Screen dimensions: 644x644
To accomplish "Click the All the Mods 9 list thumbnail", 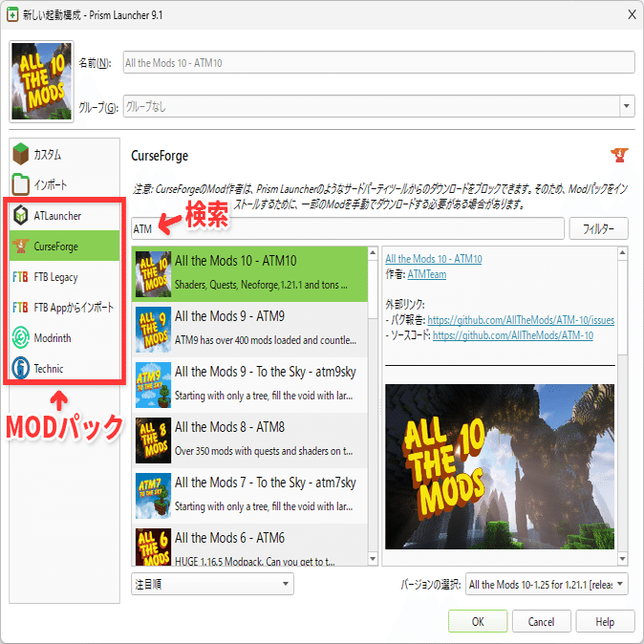I will 153,330.
